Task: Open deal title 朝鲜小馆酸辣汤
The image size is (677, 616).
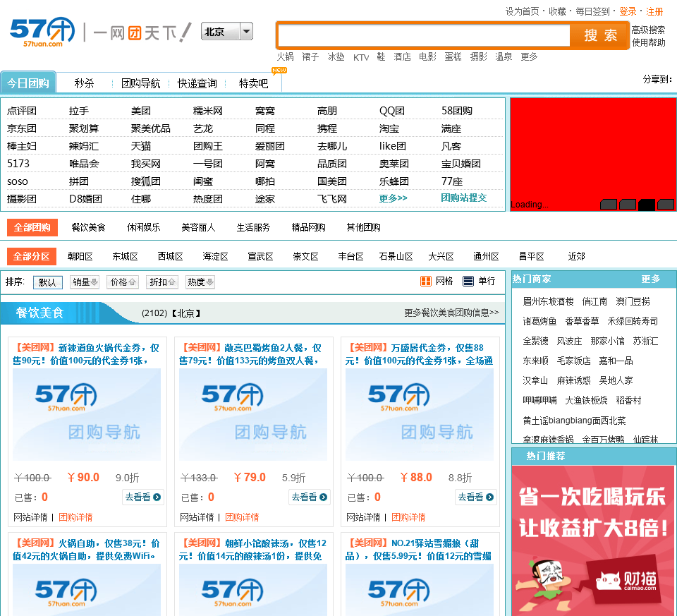Action: 252,550
